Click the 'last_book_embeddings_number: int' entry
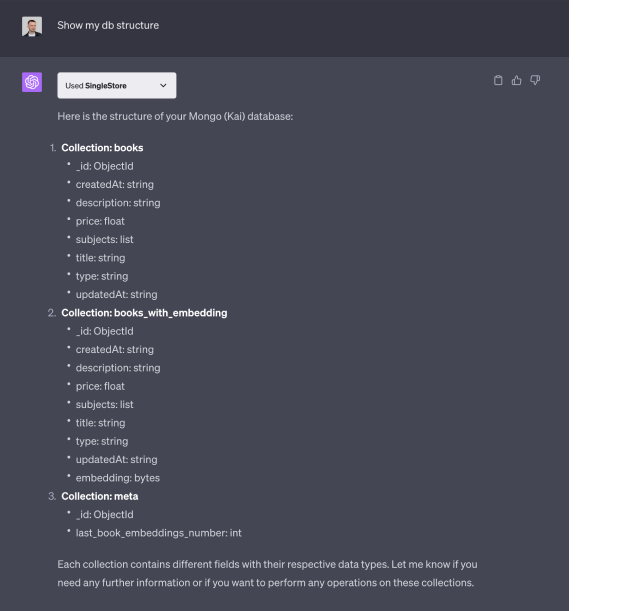The width and height of the screenshot is (640, 611). [158, 533]
